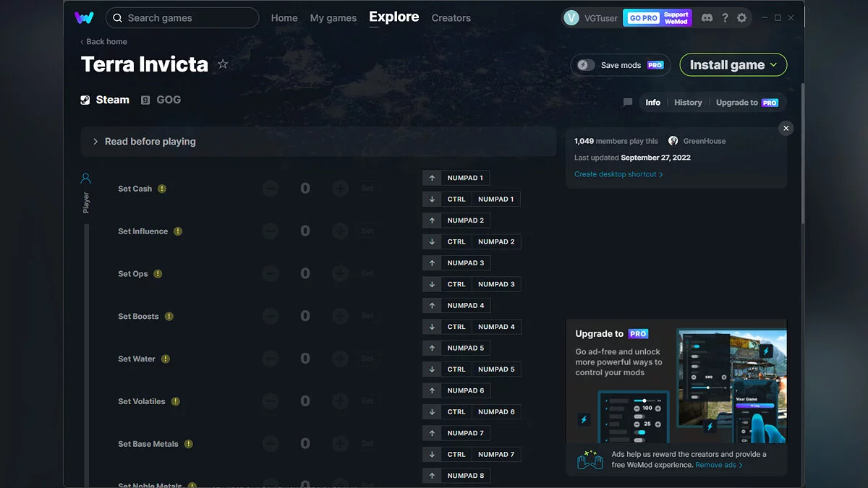This screenshot has height=488, width=868.
Task: Click the Set Volatiles value field
Action: pos(305,401)
